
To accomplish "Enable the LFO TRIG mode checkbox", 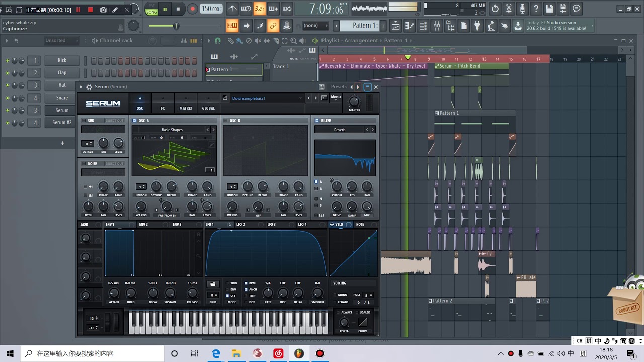I will pos(227,283).
